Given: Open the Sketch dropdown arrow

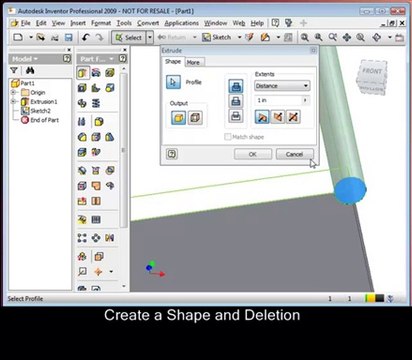Looking at the screenshot, I should coord(239,37).
